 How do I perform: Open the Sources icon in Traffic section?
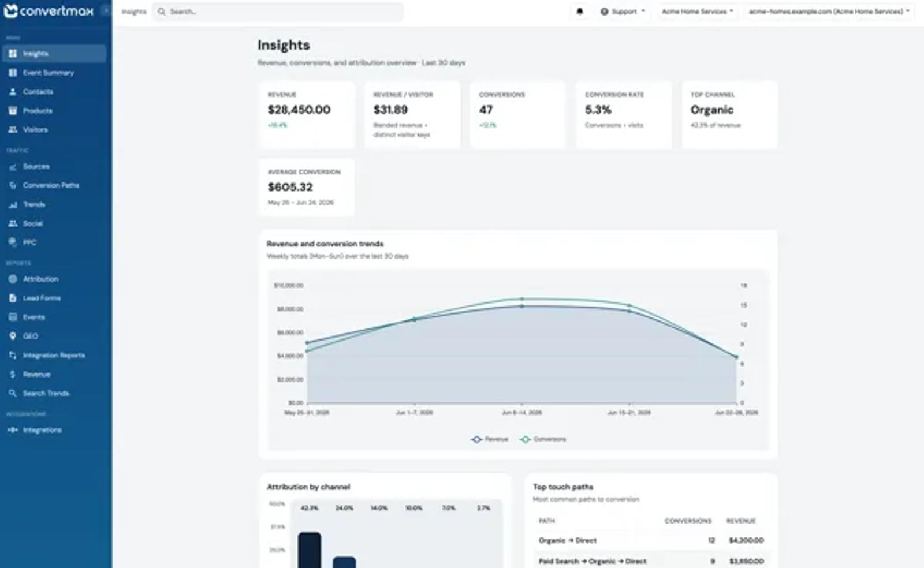[13, 167]
